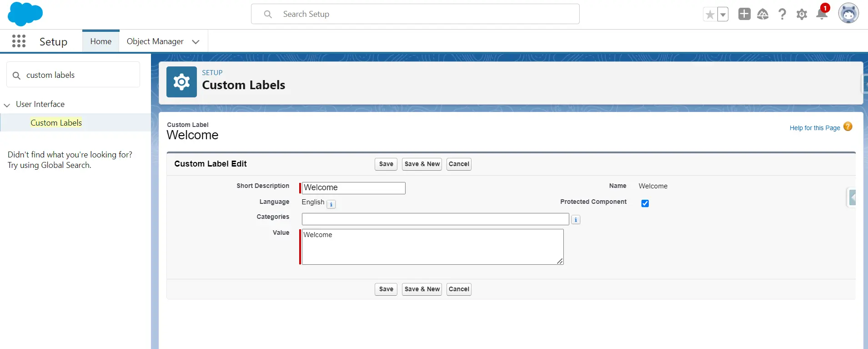Click the Language info icon
This screenshot has height=349, width=868.
coord(331,204)
